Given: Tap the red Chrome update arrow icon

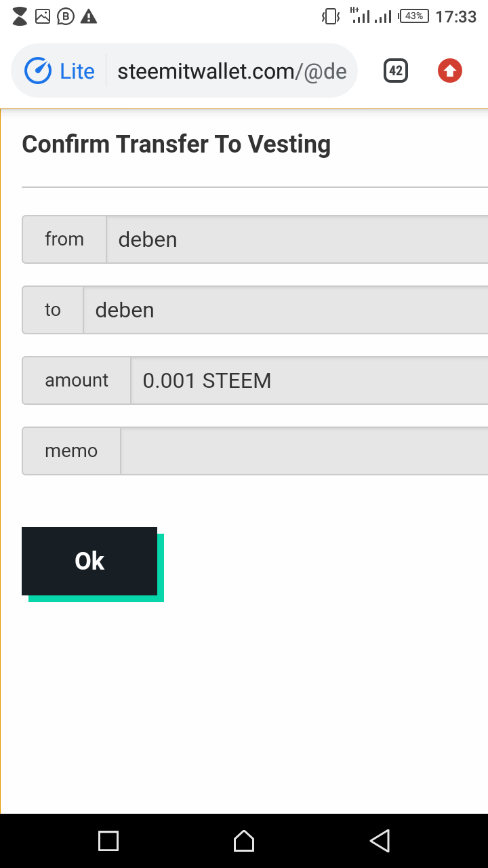Looking at the screenshot, I should (450, 71).
